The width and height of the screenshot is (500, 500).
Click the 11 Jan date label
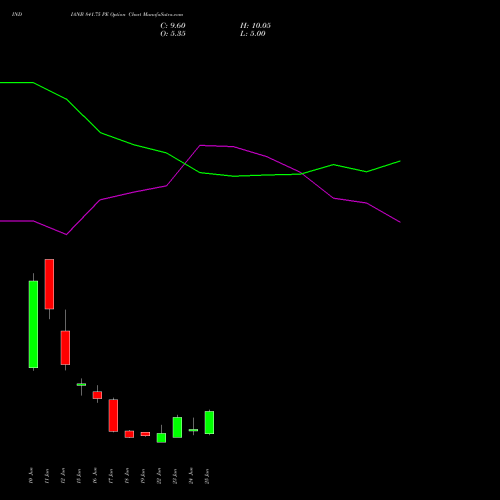click(47, 476)
